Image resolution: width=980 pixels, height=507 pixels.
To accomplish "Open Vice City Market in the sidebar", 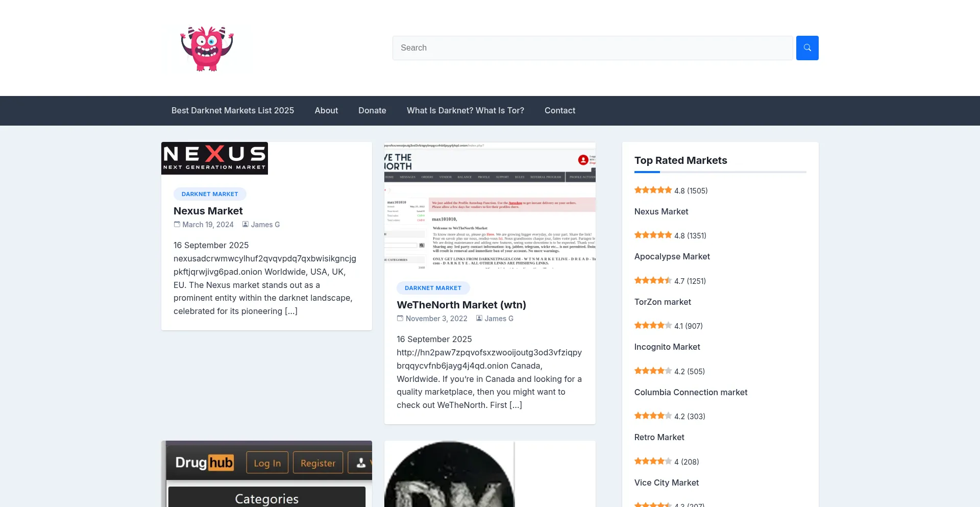I will [x=667, y=482].
